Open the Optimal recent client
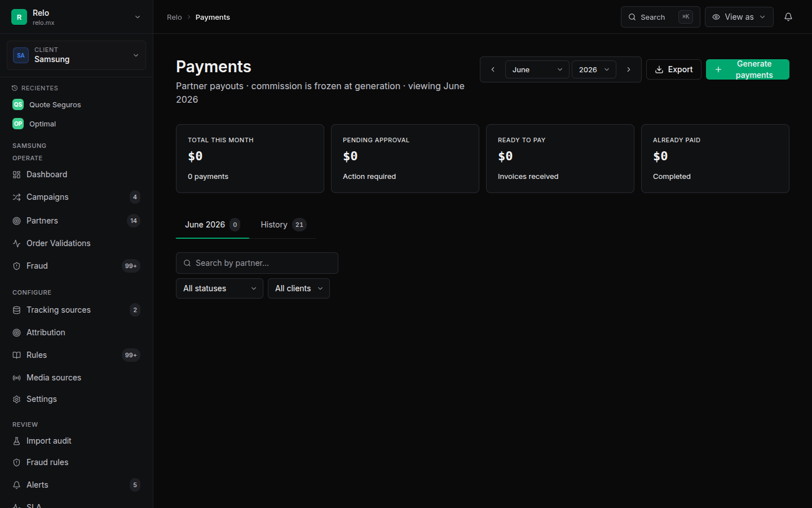 [76, 124]
